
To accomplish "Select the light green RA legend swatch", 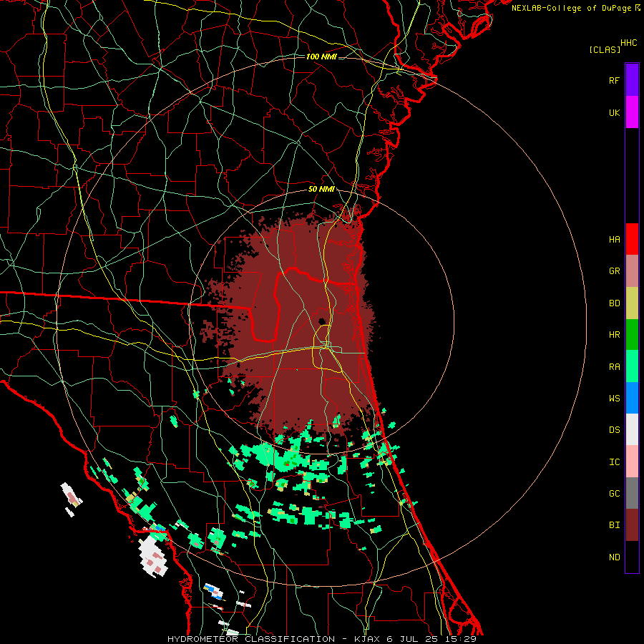I will 632,366.
